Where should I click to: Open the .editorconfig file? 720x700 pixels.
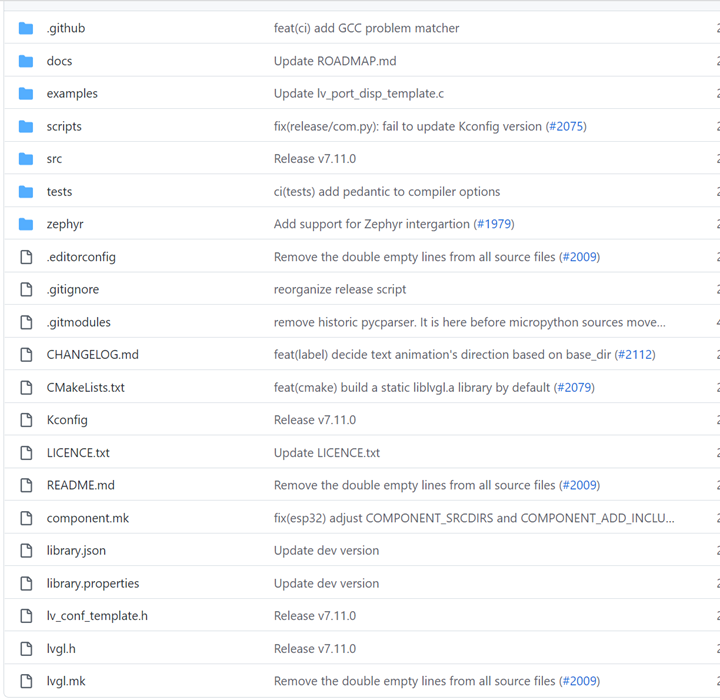81,257
